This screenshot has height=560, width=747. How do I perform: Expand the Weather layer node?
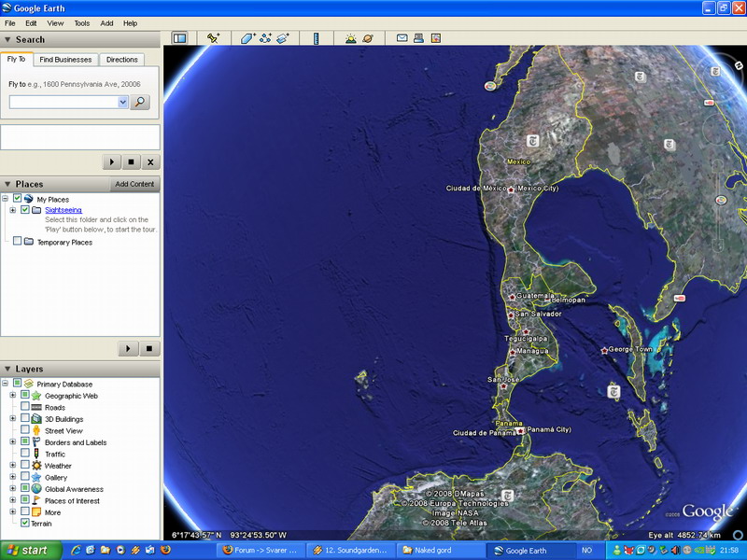click(13, 465)
